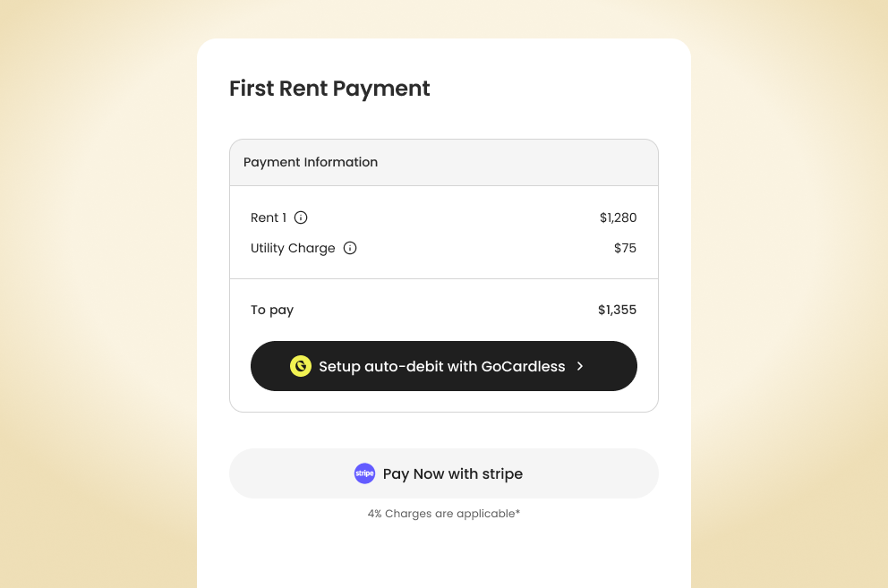
Task: Click the To pay label
Action: [272, 310]
